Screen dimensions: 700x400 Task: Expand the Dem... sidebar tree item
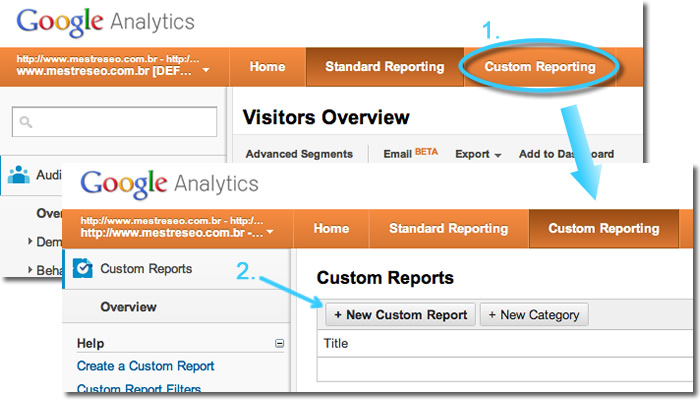point(30,242)
